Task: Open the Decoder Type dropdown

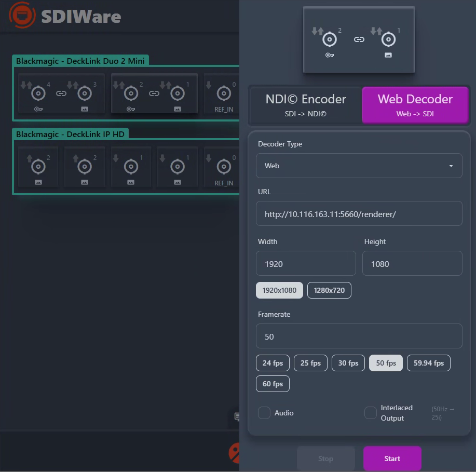Action: (359, 166)
